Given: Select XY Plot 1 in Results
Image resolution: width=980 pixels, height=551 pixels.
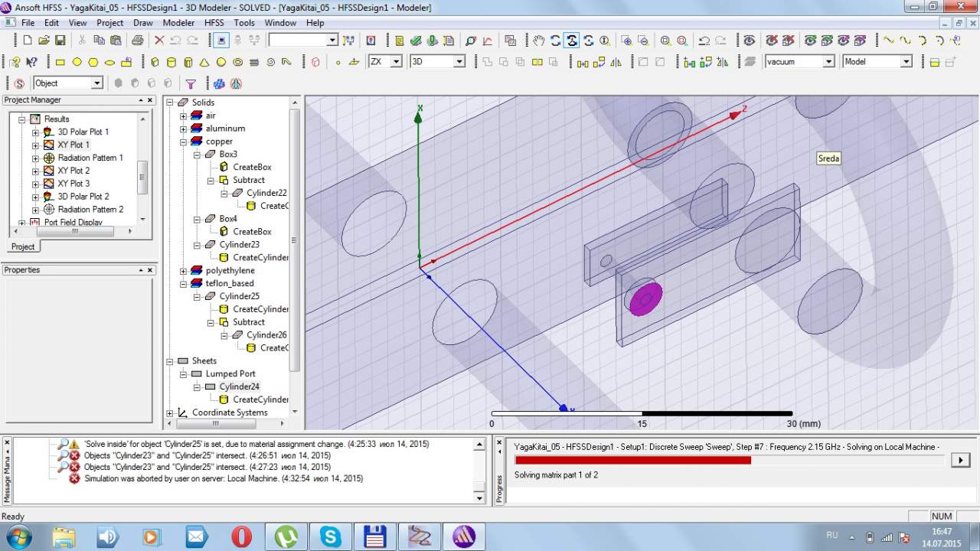Looking at the screenshot, I should tap(73, 145).
